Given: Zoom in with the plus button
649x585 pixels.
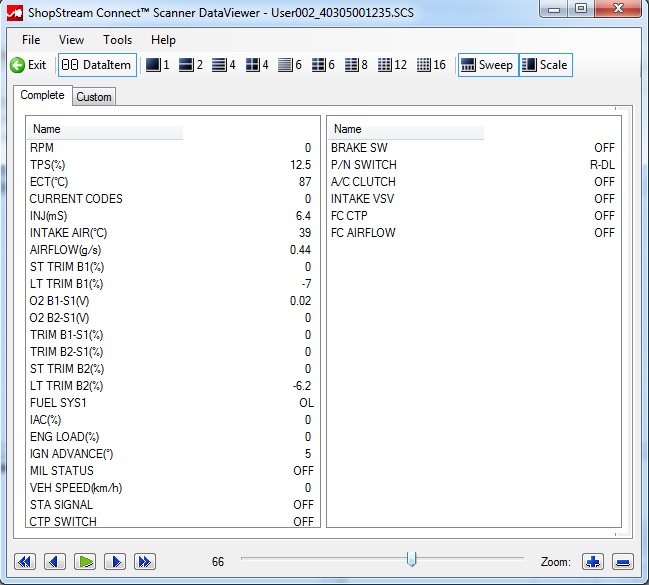Looking at the screenshot, I should tap(593, 562).
